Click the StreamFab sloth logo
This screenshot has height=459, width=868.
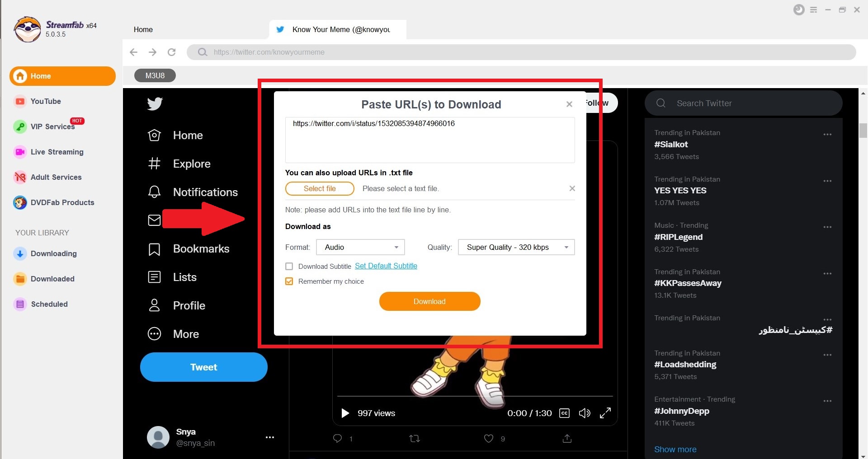point(28,29)
